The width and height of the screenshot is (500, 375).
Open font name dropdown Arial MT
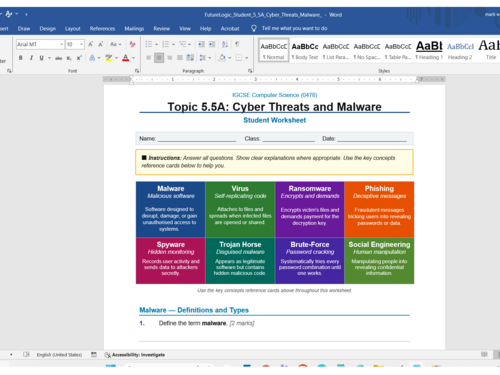click(62, 44)
